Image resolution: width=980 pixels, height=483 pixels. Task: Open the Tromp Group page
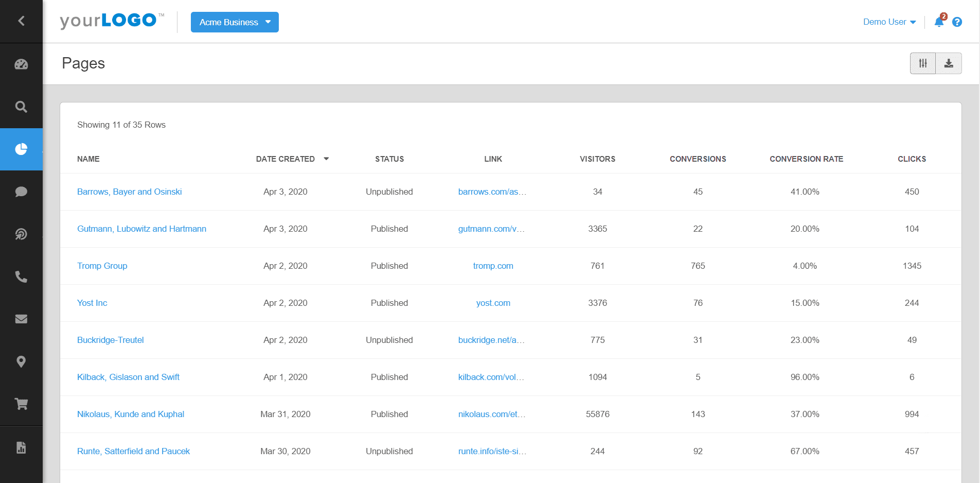[102, 266]
